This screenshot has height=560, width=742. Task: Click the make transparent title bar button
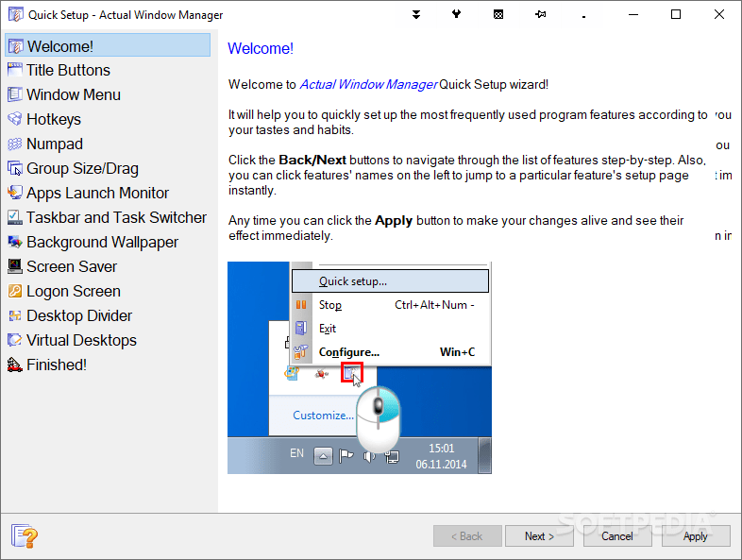click(498, 15)
